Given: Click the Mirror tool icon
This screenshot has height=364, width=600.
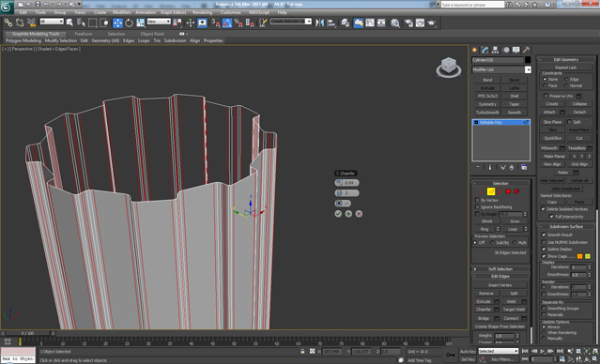Looking at the screenshot, I should click(x=319, y=23).
